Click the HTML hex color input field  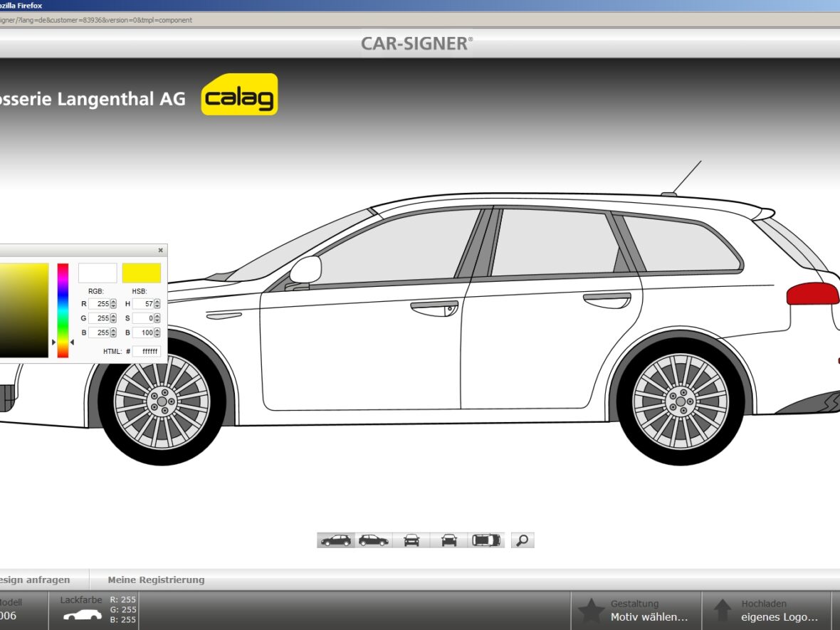click(146, 352)
